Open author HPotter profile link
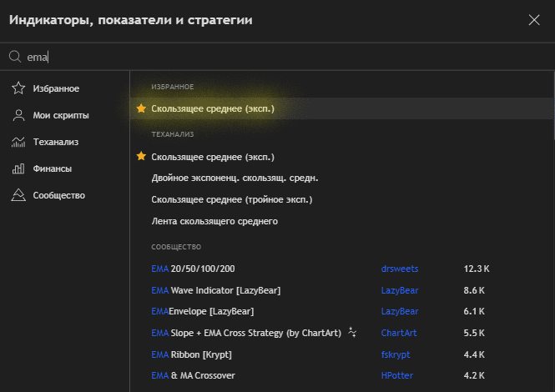The width and height of the screenshot is (555, 392). point(396,375)
